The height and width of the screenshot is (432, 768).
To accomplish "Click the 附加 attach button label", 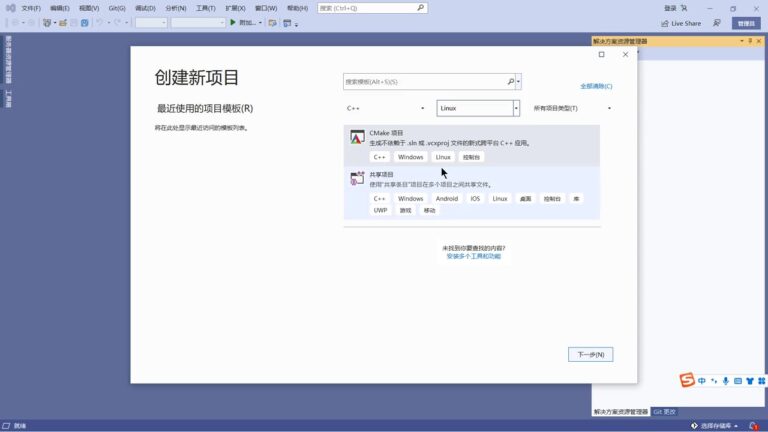I will click(x=248, y=23).
